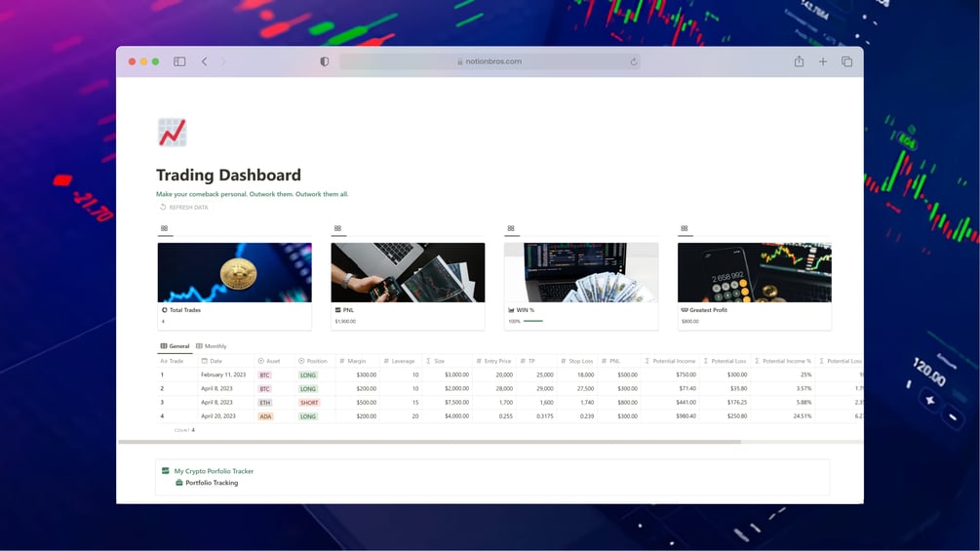Toggle the browser sidebar icon
The width and height of the screenshot is (980, 551).
click(179, 61)
